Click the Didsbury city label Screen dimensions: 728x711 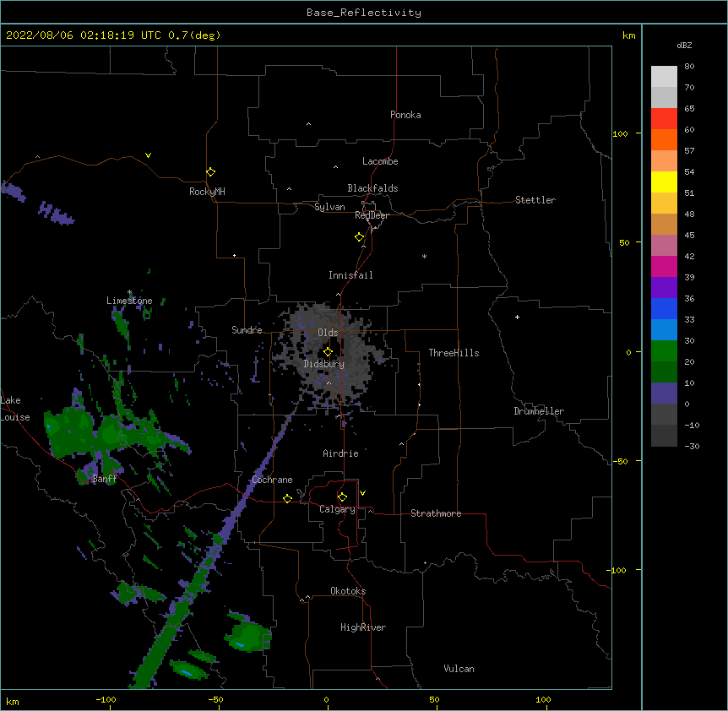[x=324, y=364]
